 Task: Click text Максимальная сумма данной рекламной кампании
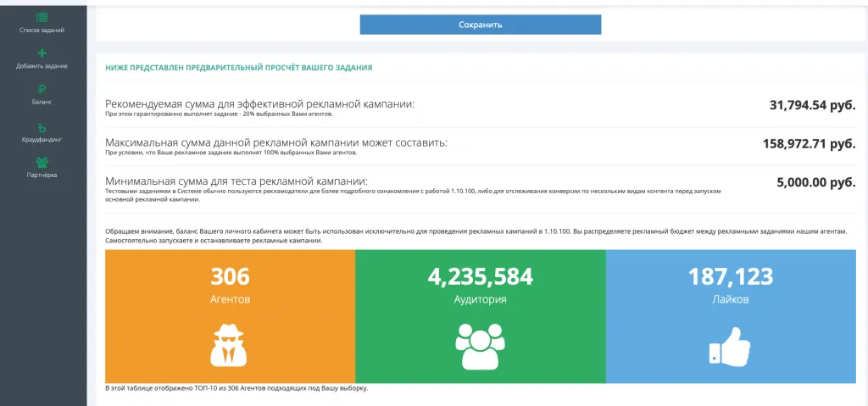coord(276,143)
